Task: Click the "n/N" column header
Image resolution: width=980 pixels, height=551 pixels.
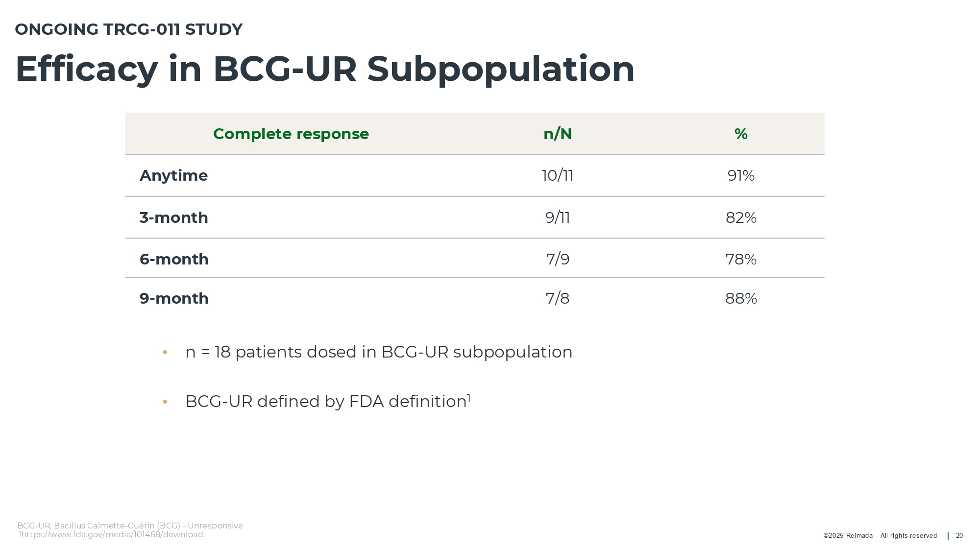Action: click(x=558, y=134)
